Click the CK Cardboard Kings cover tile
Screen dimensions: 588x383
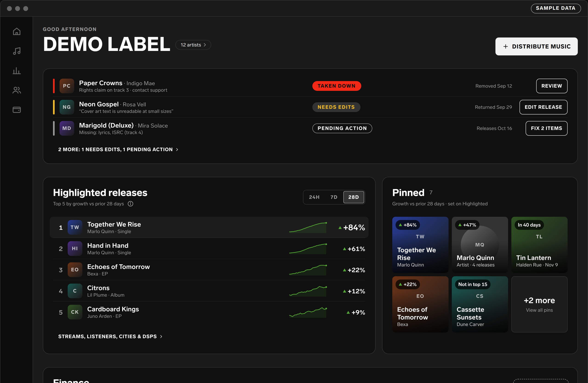click(x=75, y=312)
